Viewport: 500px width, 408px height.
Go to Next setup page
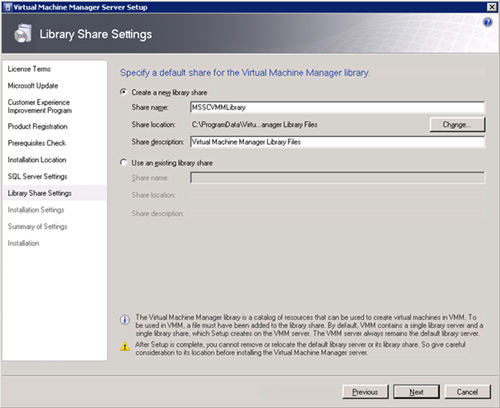point(416,392)
